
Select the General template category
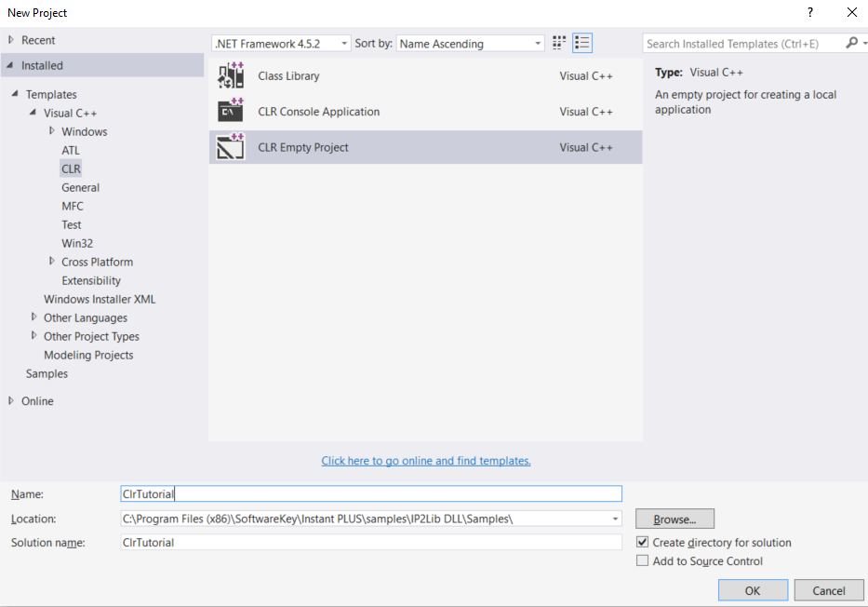pyautogui.click(x=81, y=188)
